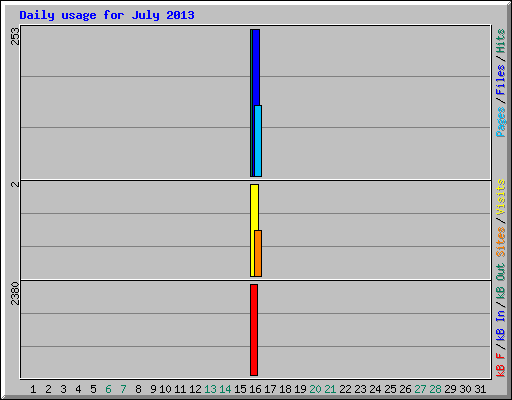Click day 1 on the date axis

[x=33, y=389]
